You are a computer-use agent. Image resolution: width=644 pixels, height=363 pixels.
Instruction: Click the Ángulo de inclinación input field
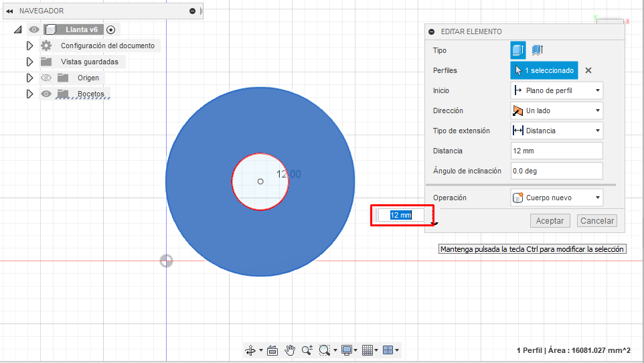[556, 171]
